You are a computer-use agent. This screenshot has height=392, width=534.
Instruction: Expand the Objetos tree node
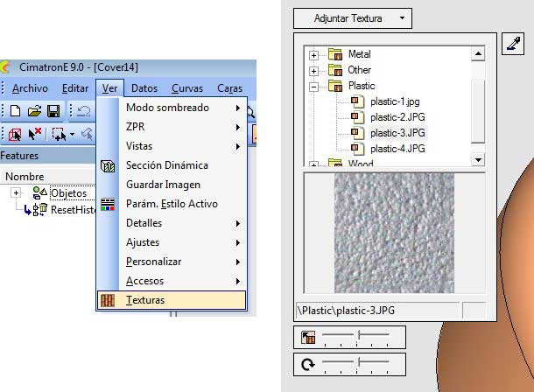tap(15, 192)
